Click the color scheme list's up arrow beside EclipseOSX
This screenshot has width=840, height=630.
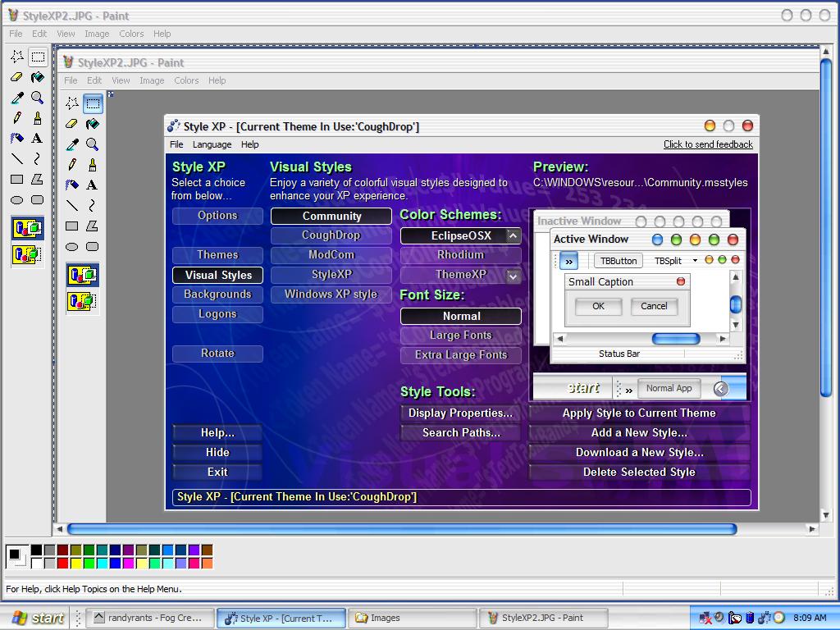pyautogui.click(x=513, y=235)
